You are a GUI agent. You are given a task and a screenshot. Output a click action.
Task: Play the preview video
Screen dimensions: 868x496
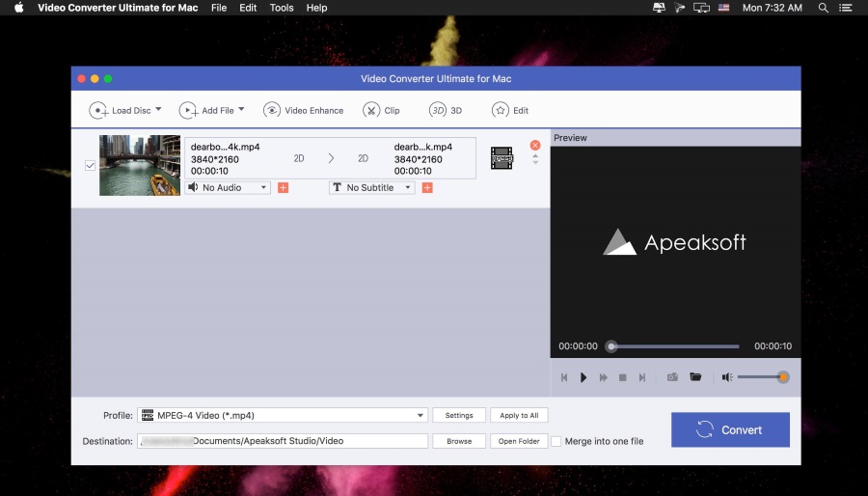coord(583,377)
